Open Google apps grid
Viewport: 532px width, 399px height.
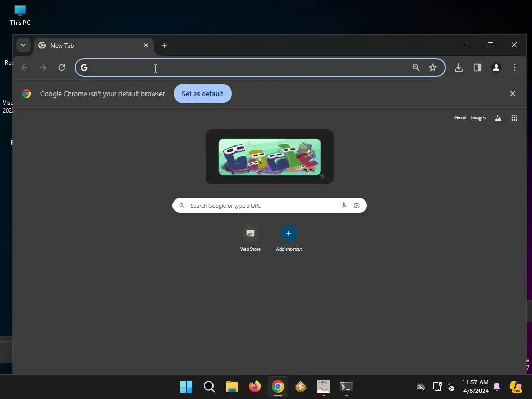[514, 118]
